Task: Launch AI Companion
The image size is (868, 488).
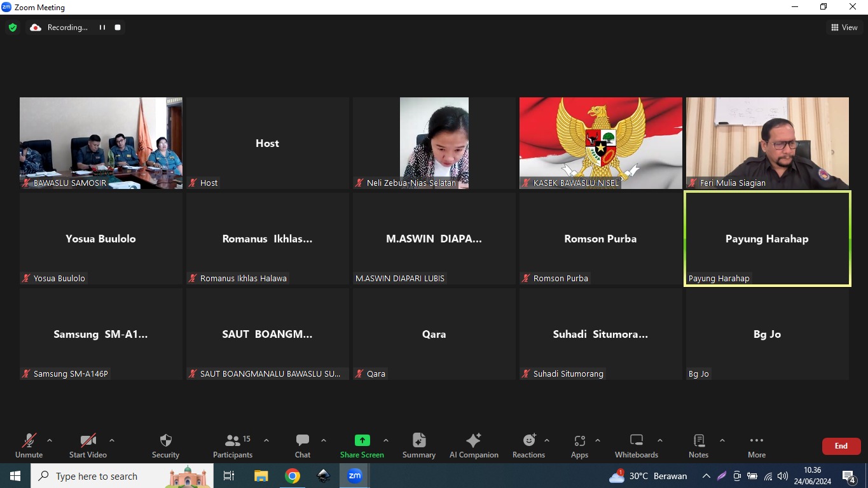Action: [x=474, y=445]
